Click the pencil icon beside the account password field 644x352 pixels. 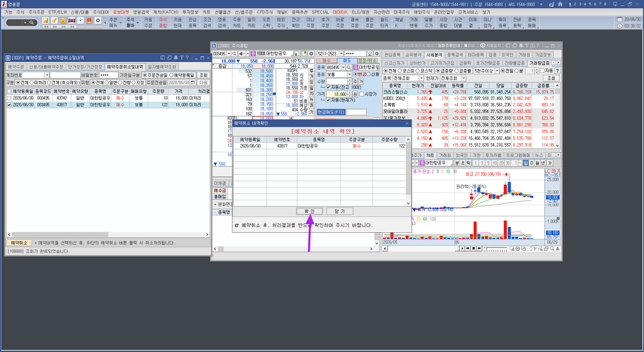click(x=370, y=54)
